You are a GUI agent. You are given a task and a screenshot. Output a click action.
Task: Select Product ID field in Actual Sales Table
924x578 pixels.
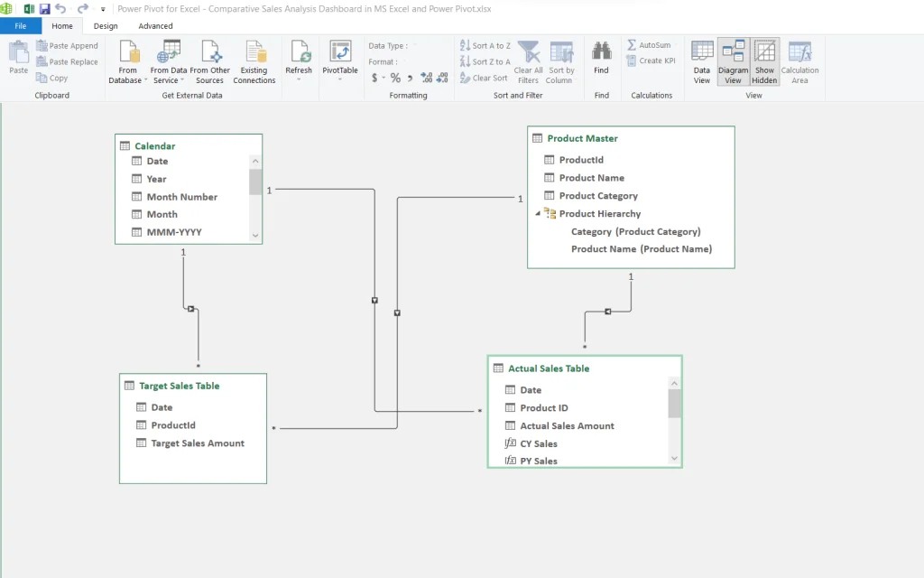pos(544,408)
